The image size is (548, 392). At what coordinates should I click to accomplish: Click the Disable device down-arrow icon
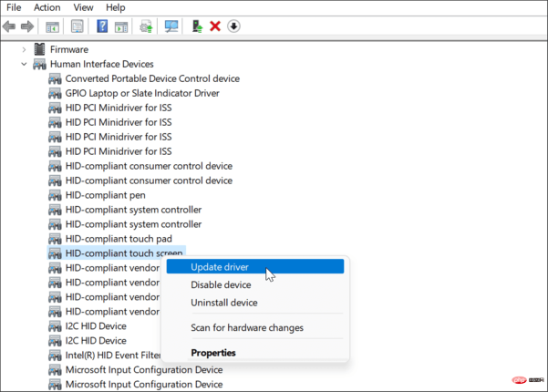233,26
